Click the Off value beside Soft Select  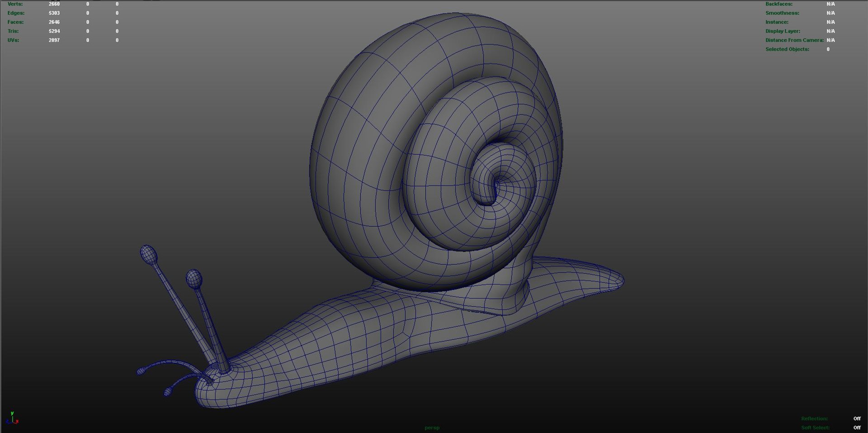pos(857,428)
